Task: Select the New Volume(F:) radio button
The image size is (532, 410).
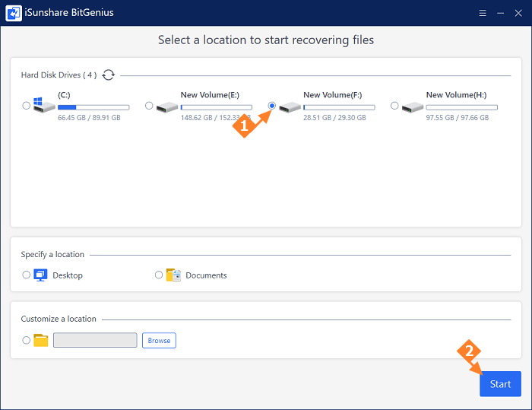Action: pyautogui.click(x=272, y=106)
